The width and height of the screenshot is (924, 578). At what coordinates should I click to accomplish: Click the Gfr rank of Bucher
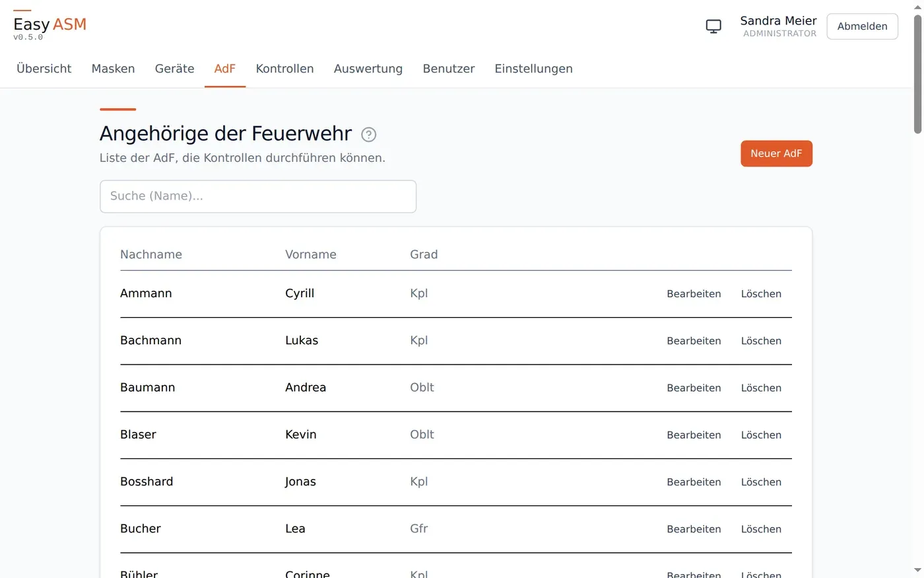(x=419, y=528)
